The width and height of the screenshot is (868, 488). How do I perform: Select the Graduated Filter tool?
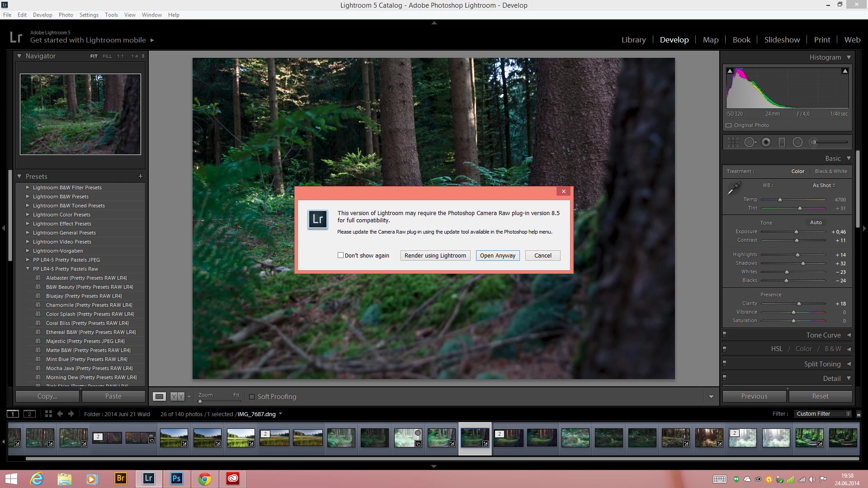point(782,142)
